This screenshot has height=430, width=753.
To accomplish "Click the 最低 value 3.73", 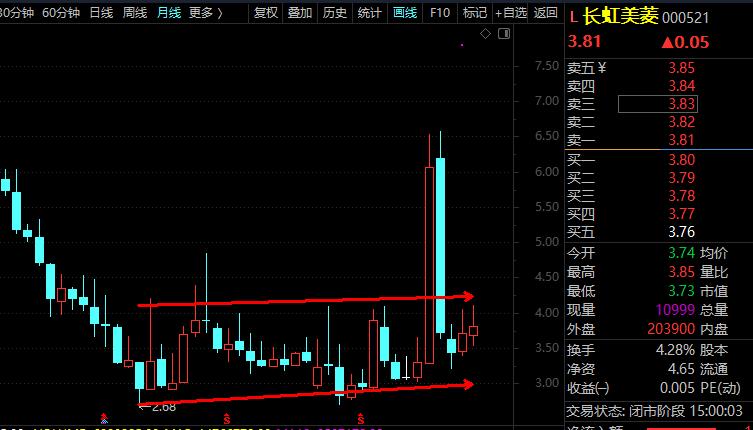I will (681, 291).
